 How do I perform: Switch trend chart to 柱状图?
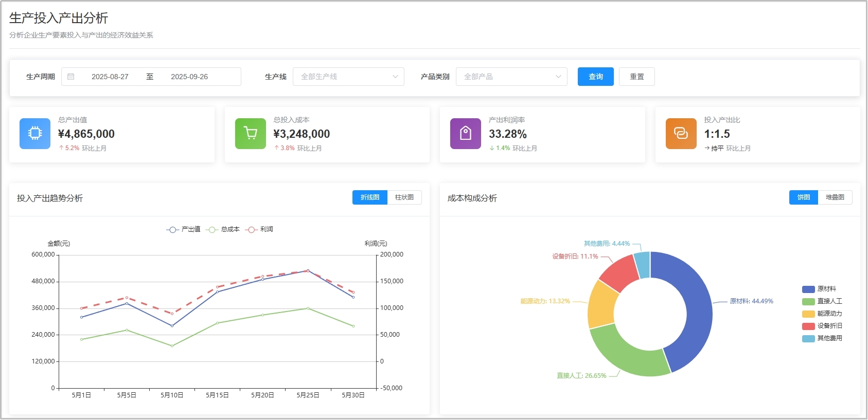[404, 197]
